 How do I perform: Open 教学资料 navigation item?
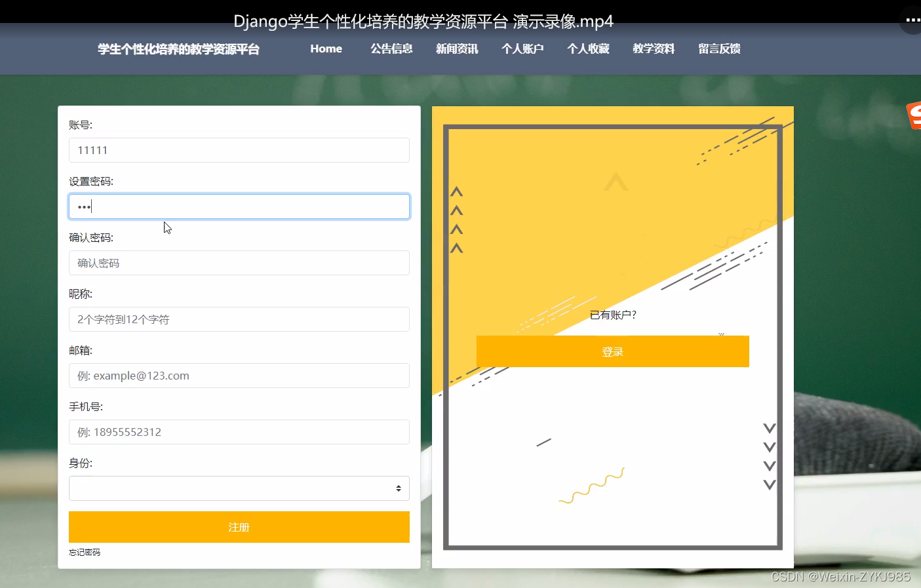point(654,49)
